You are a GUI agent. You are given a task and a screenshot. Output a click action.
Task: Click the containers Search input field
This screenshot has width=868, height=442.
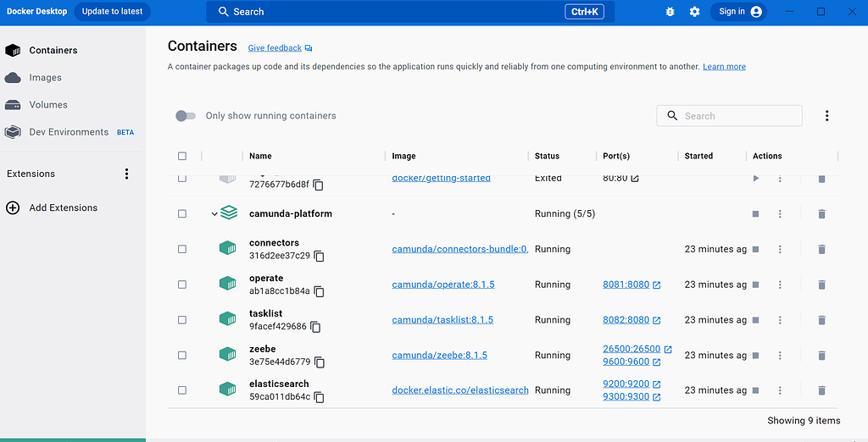pos(729,116)
